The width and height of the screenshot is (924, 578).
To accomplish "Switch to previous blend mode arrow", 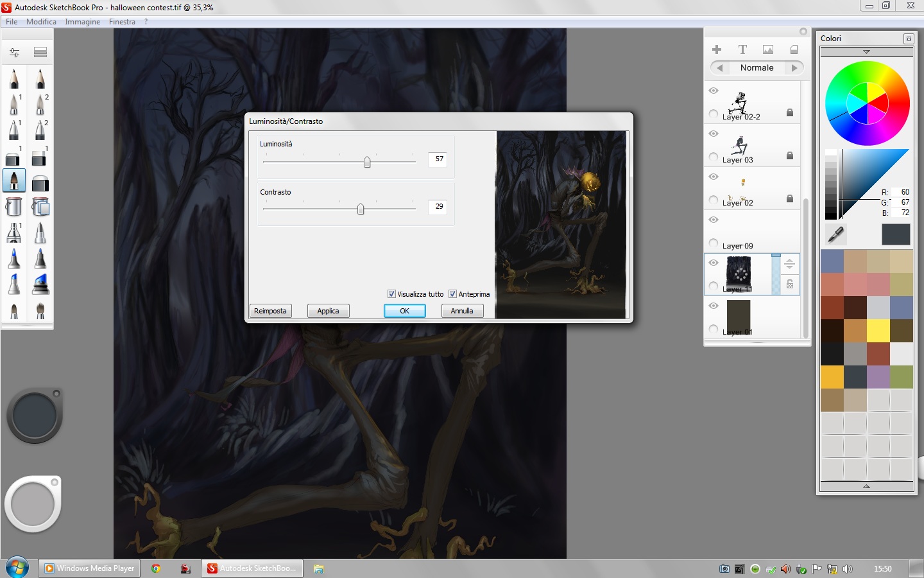I will [720, 67].
